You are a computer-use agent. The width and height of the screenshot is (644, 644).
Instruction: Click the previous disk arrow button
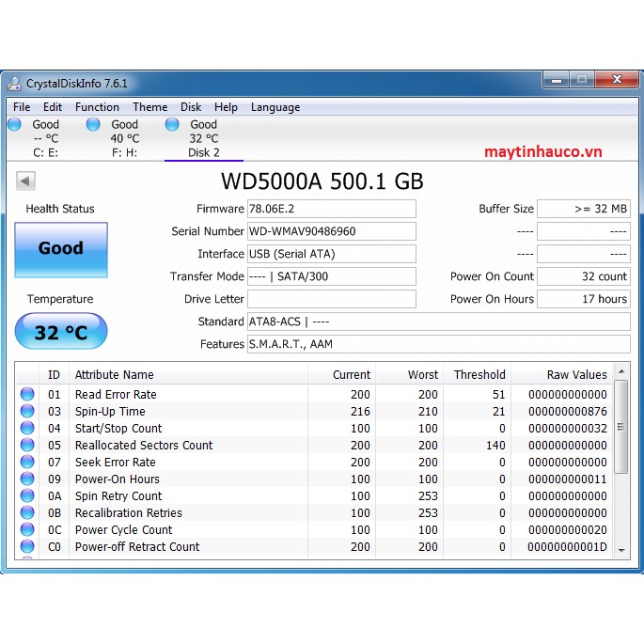25,181
